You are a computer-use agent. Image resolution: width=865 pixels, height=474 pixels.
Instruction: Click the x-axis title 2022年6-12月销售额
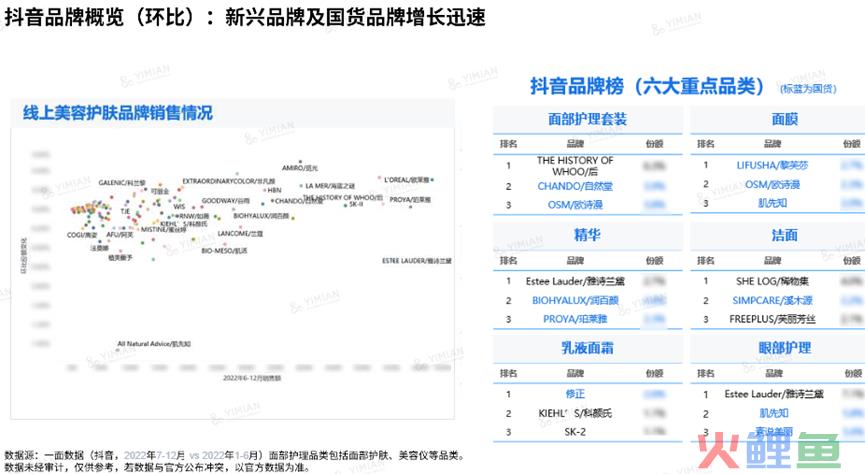pos(252,378)
